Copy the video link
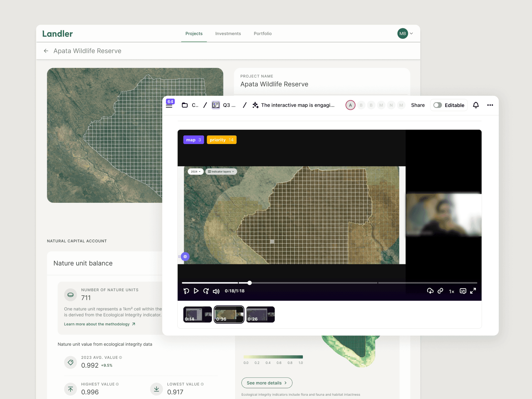The image size is (532, 399). (x=440, y=291)
